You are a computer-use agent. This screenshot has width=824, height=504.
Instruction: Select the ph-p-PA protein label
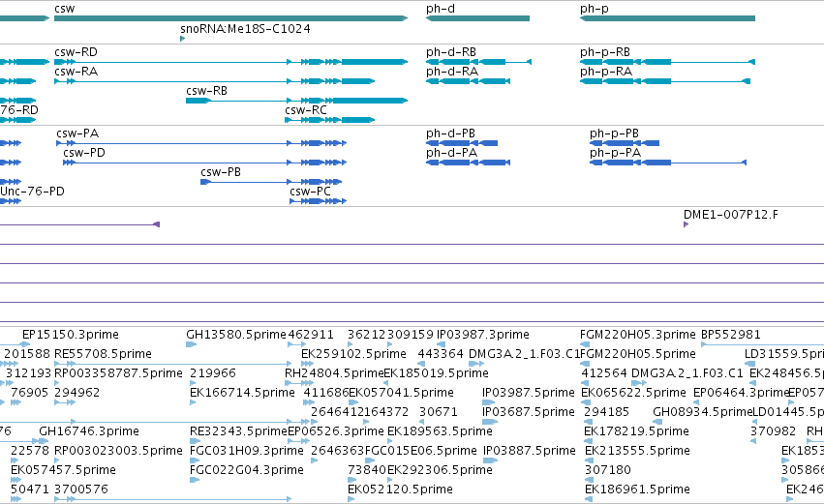[615, 153]
